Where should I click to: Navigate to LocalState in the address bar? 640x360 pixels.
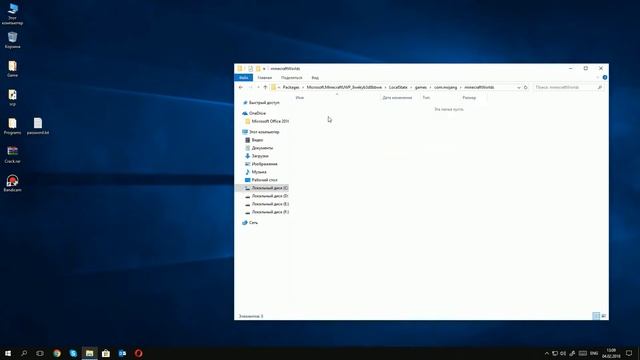tap(398, 87)
